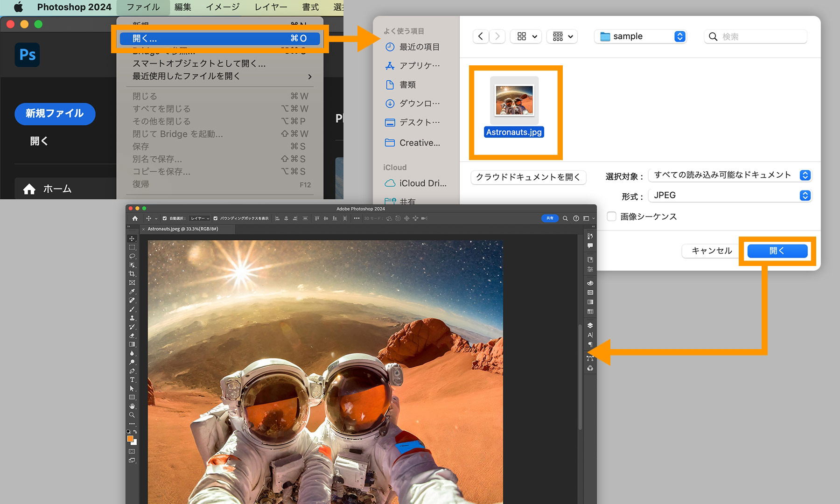Open the grouping options dropdown
Viewport: 840px width, 504px height.
pos(562,36)
